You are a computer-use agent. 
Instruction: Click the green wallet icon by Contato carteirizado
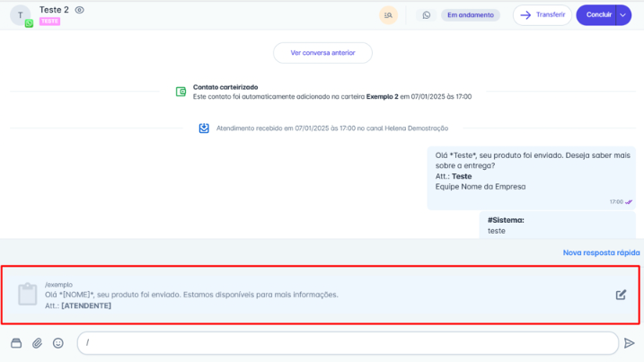pos(181,92)
